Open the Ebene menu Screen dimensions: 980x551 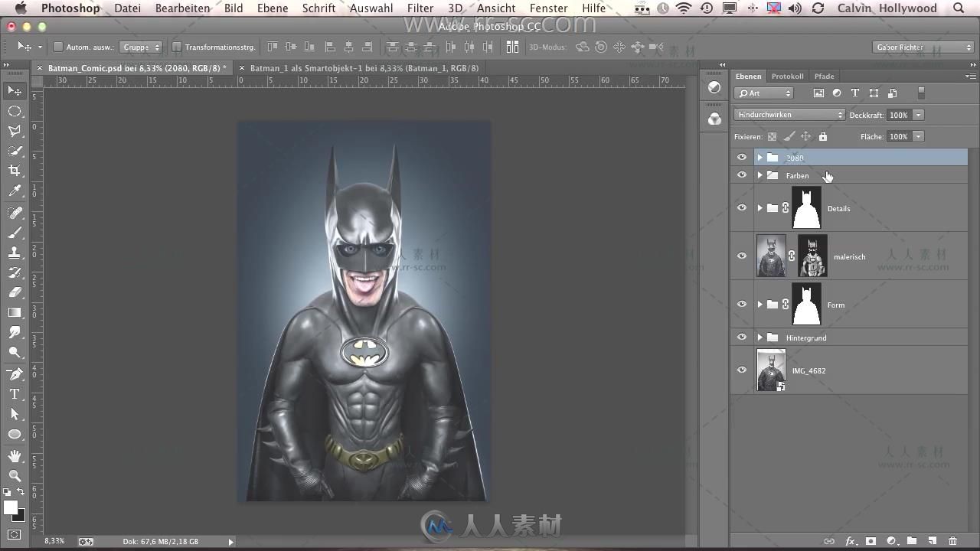pos(273,8)
